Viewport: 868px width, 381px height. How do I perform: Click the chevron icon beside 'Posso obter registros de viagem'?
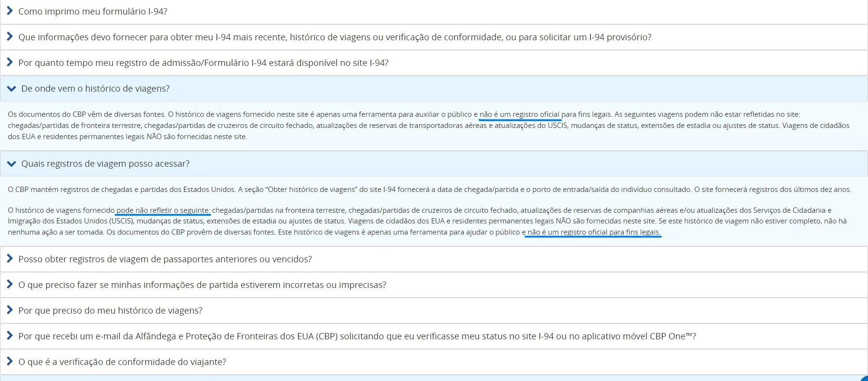9,258
